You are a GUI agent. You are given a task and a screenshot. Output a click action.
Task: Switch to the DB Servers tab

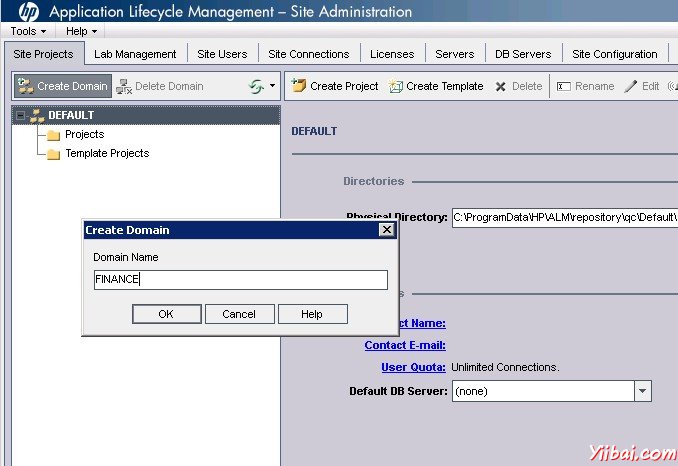tap(523, 54)
